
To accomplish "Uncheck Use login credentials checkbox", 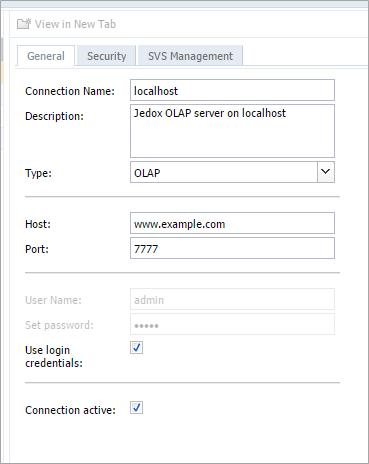I will 137,348.
